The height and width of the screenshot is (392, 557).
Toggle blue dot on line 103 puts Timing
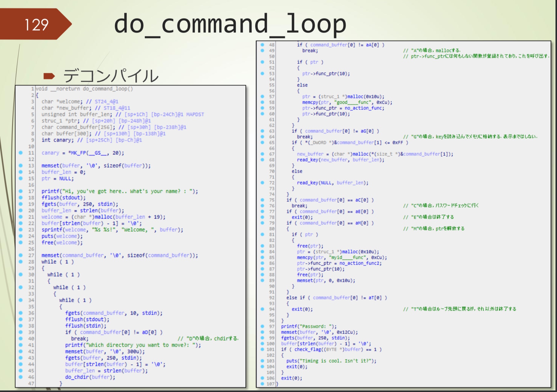point(262,361)
